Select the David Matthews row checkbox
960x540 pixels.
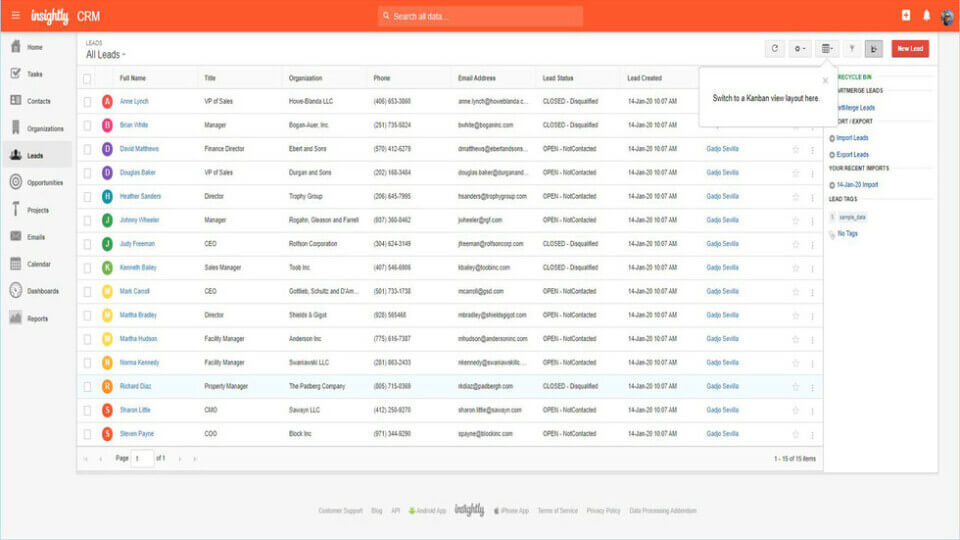click(87, 149)
